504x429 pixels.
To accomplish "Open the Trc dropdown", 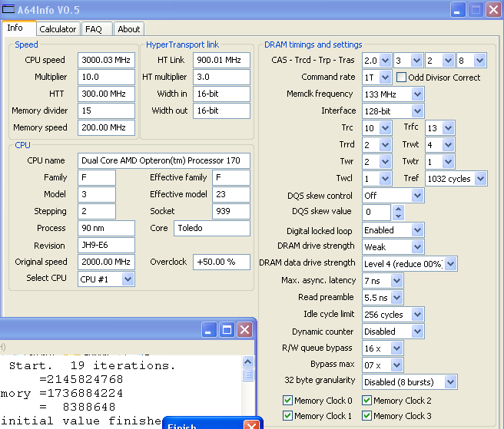I will (385, 128).
